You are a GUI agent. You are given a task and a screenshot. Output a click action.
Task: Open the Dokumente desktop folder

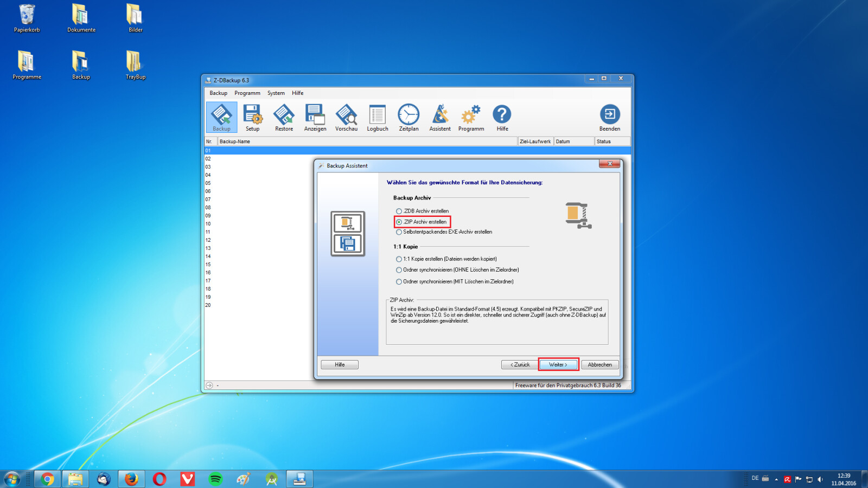81,18
